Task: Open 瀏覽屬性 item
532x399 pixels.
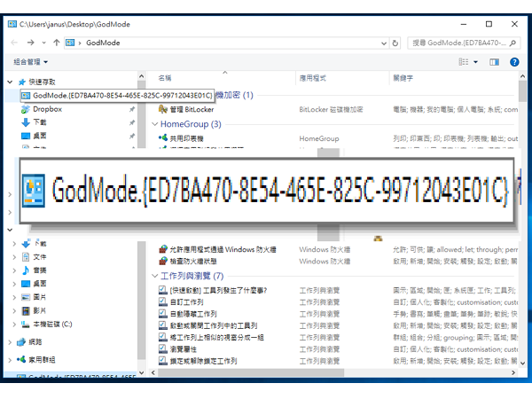Action: (184, 349)
